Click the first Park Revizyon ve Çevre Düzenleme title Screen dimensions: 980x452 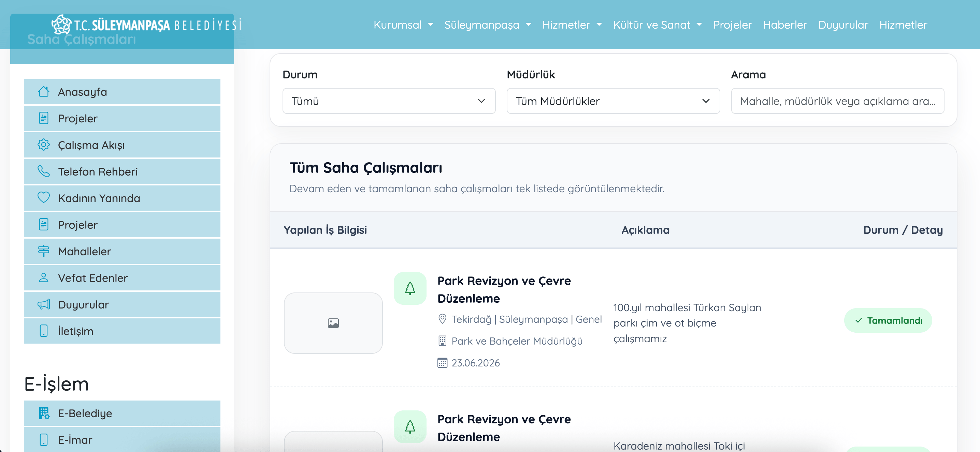click(x=504, y=290)
